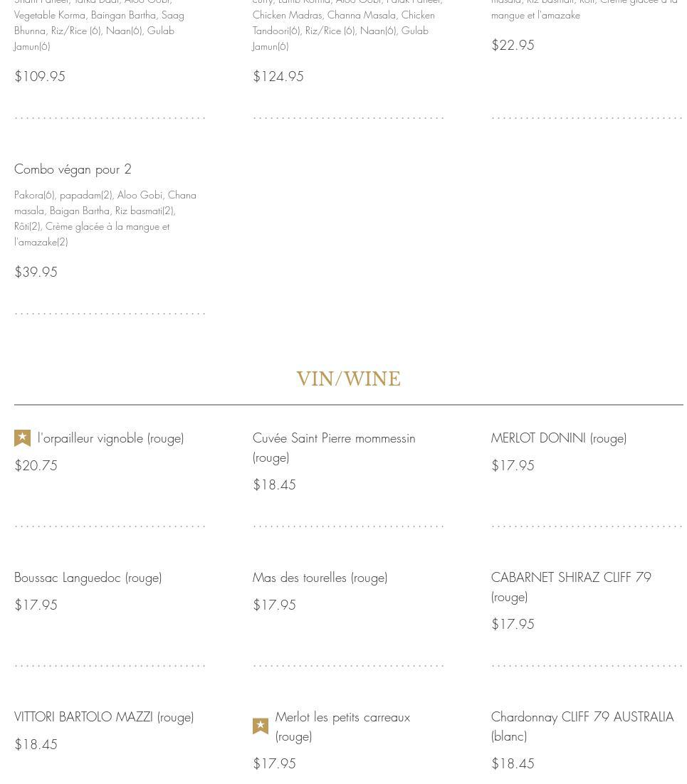Screen dimensions: 687x784
Task: Click the star badge beside Merlot les petits carreaux
Action: click(261, 726)
